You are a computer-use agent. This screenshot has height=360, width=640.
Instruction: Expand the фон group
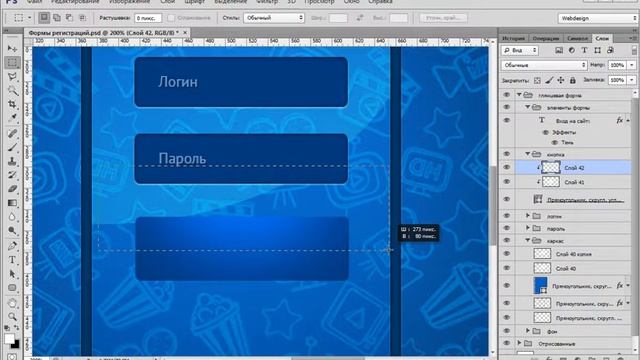click(x=527, y=331)
